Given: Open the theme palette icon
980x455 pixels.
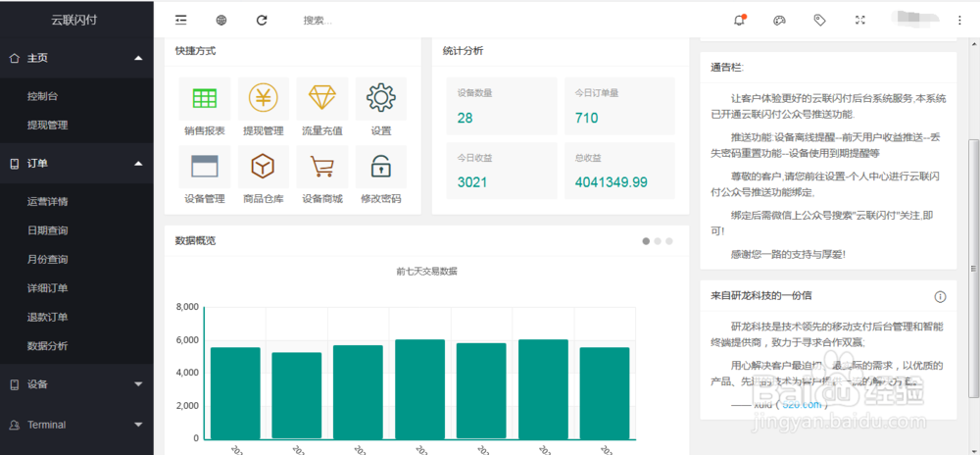Looking at the screenshot, I should [x=779, y=21].
